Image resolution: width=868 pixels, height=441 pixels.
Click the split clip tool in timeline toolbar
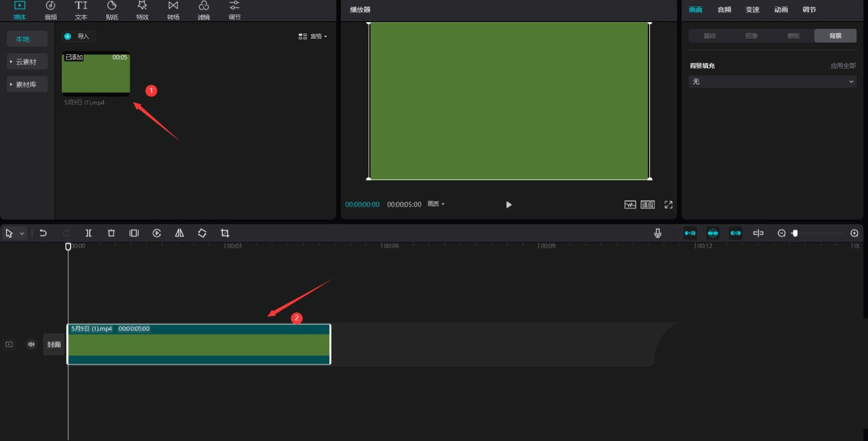(x=88, y=233)
